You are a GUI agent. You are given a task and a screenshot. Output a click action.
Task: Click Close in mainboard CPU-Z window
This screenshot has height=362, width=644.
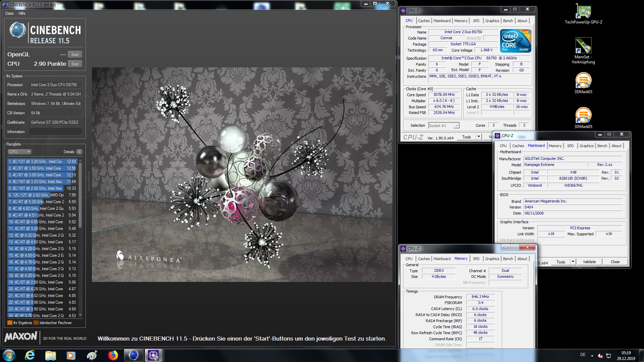[x=615, y=262]
